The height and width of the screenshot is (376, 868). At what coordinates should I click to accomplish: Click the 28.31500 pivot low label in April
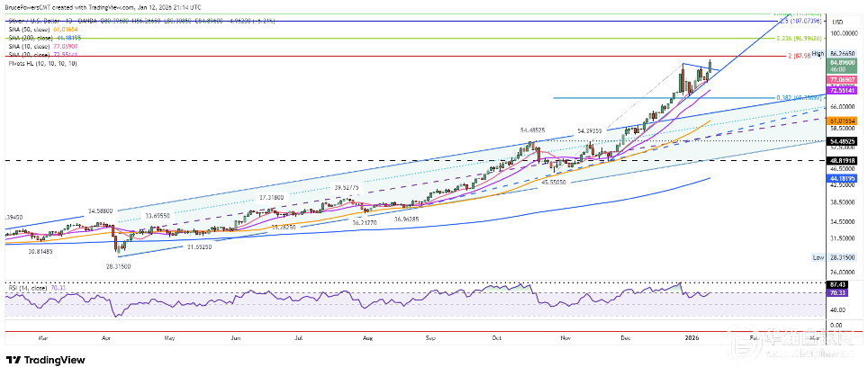(118, 266)
